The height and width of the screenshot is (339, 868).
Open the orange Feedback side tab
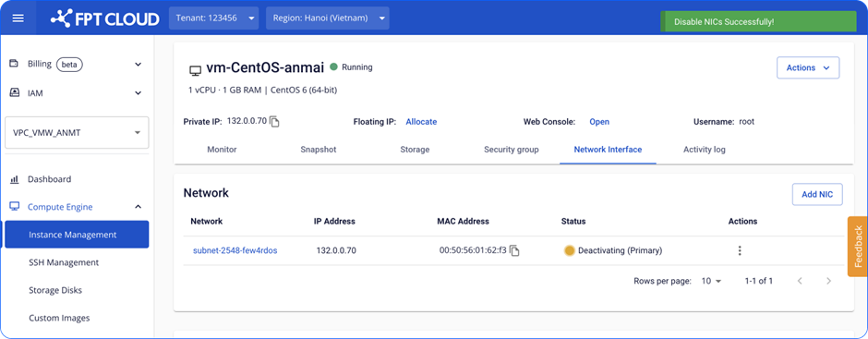[x=858, y=247]
